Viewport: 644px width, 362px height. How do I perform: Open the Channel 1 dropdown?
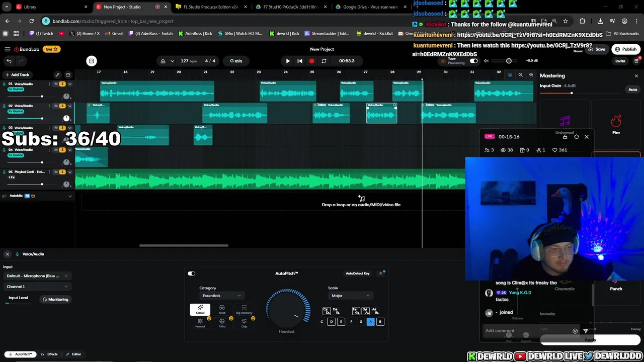point(37,287)
